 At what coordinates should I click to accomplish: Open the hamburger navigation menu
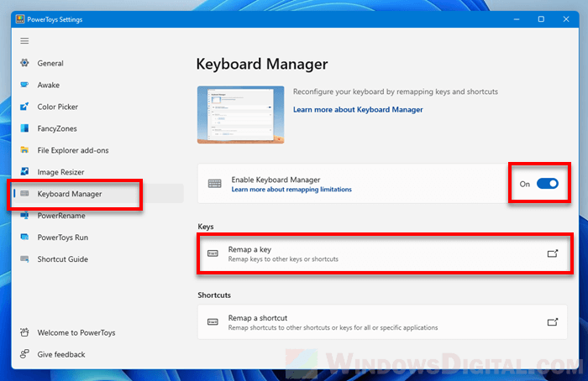(24, 41)
